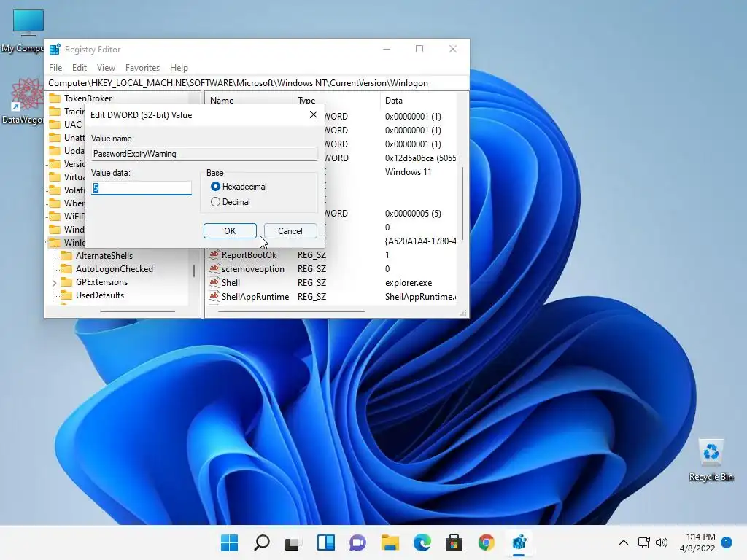Select the My Computer desktop icon
The width and height of the screenshot is (747, 560).
click(x=24, y=31)
